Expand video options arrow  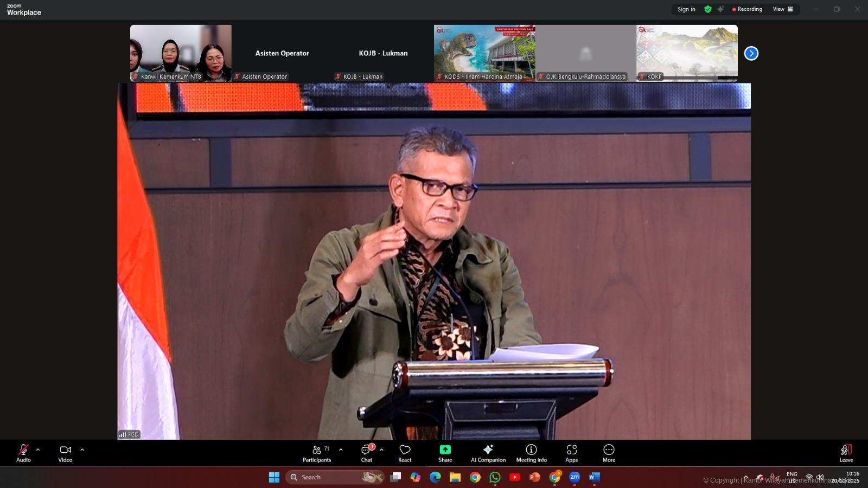point(82,450)
